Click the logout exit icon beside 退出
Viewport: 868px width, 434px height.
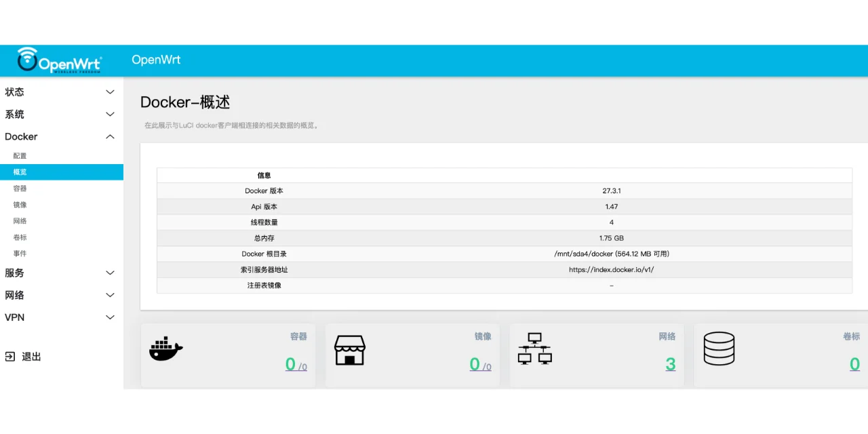pos(9,356)
